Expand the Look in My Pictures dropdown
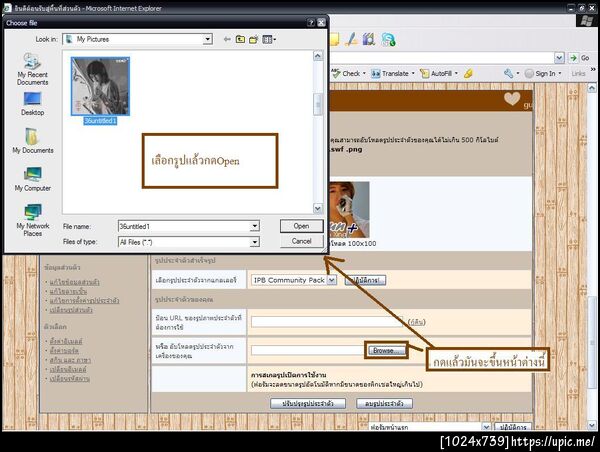Image resolution: width=600 pixels, height=452 pixels. click(x=207, y=39)
